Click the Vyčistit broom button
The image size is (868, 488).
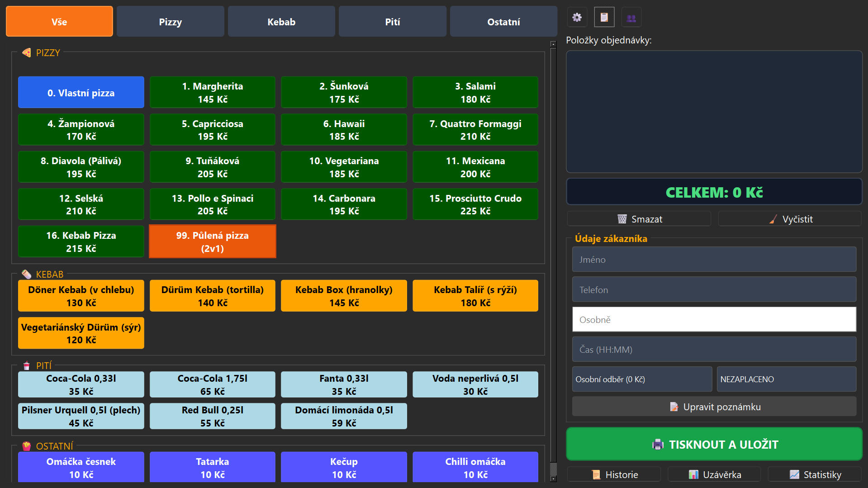[790, 219]
